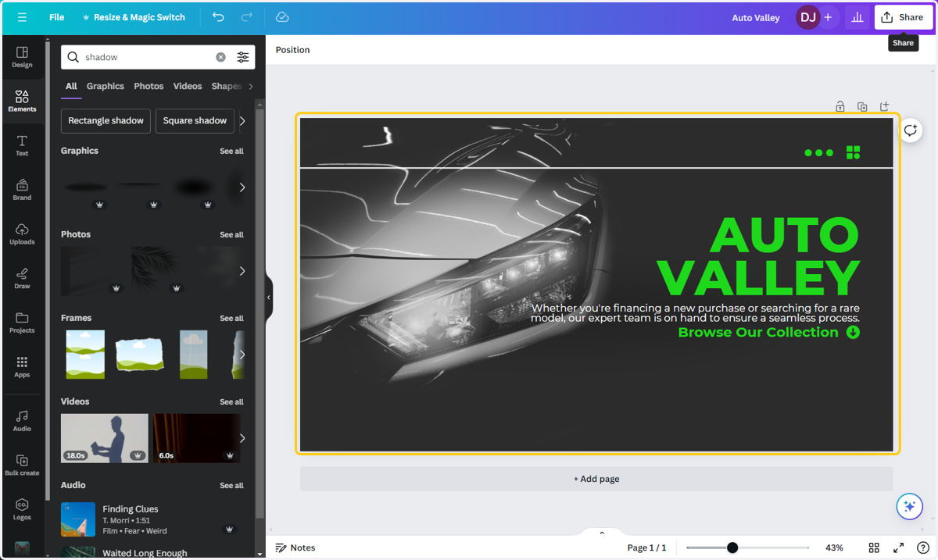Image resolution: width=938 pixels, height=560 pixels.
Task: Enter fullscreen present mode
Action: click(899, 548)
